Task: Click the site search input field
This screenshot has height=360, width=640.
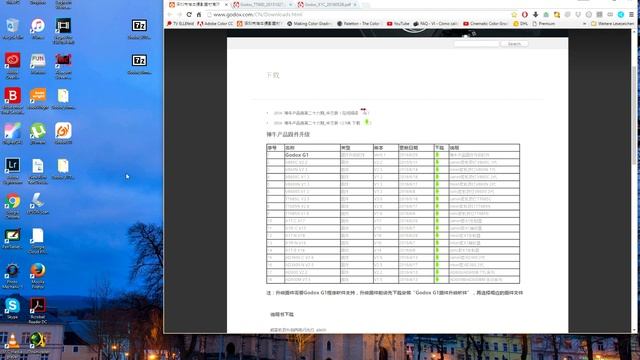Action: click(476, 44)
